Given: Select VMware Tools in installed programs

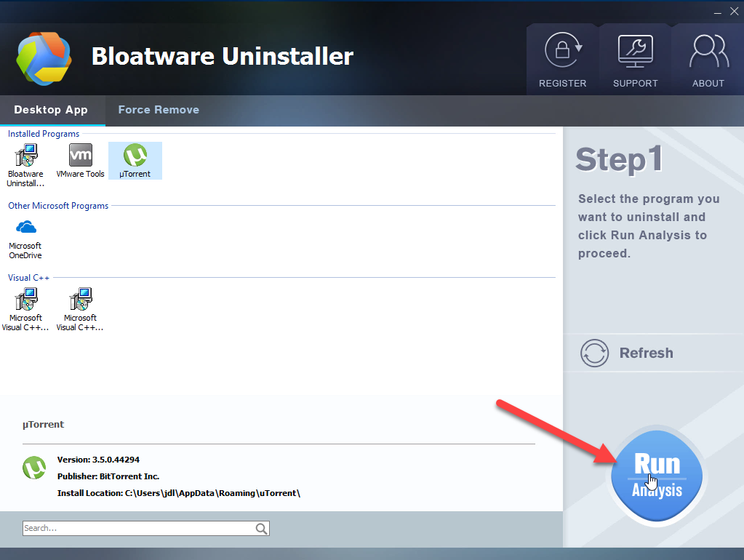Looking at the screenshot, I should (80, 161).
